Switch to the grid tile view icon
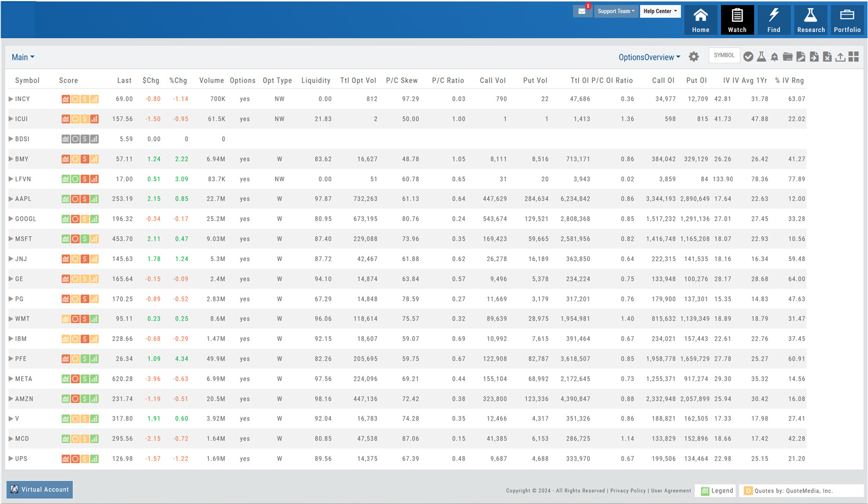The height and width of the screenshot is (504, 868). pyautogui.click(x=853, y=57)
